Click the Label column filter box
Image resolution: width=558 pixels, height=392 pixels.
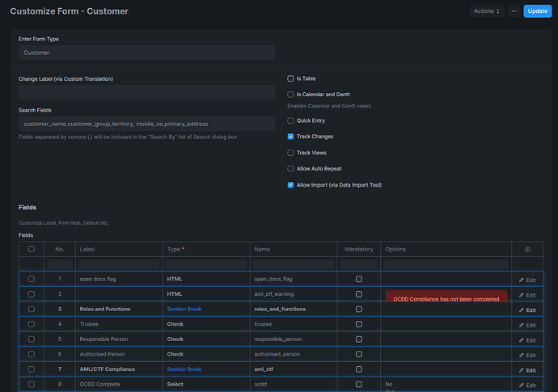(x=119, y=264)
